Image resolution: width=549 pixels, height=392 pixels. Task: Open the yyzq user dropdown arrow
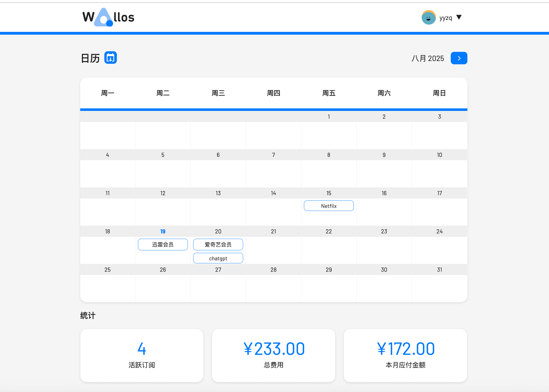(x=459, y=17)
